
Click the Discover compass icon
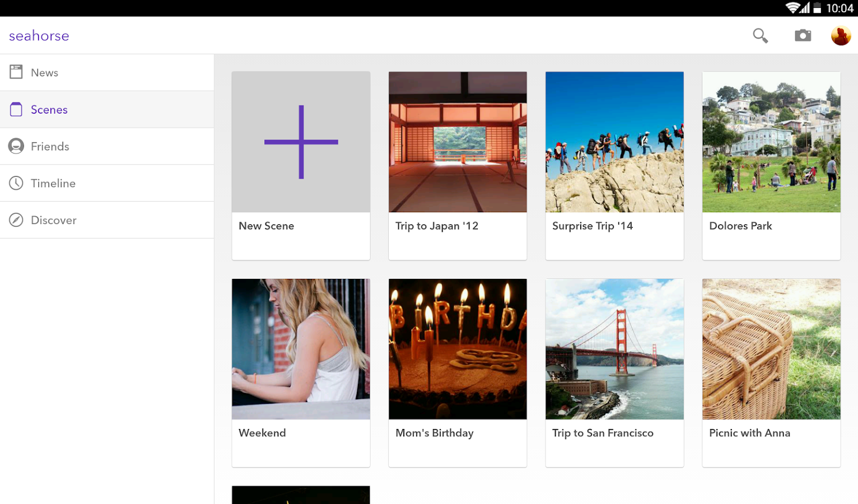pyautogui.click(x=16, y=220)
